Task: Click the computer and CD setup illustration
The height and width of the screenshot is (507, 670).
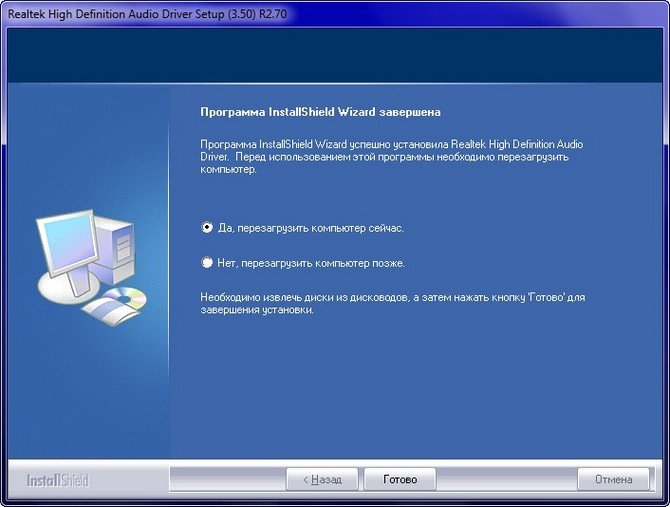Action: (91, 267)
